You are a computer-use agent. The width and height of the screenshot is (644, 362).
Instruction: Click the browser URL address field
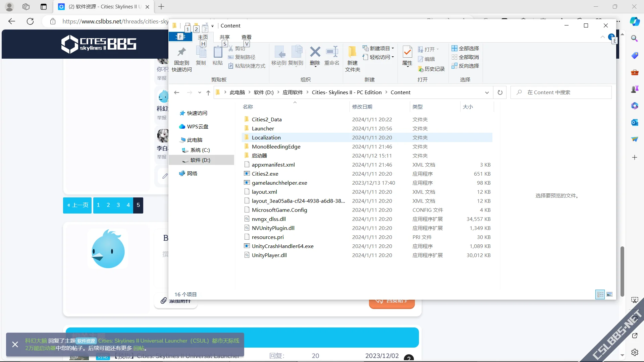pyautogui.click(x=115, y=21)
